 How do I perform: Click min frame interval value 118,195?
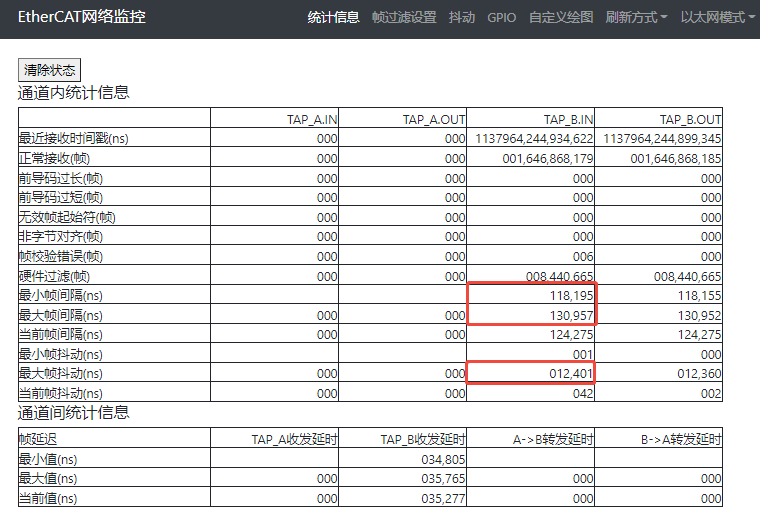(571, 295)
